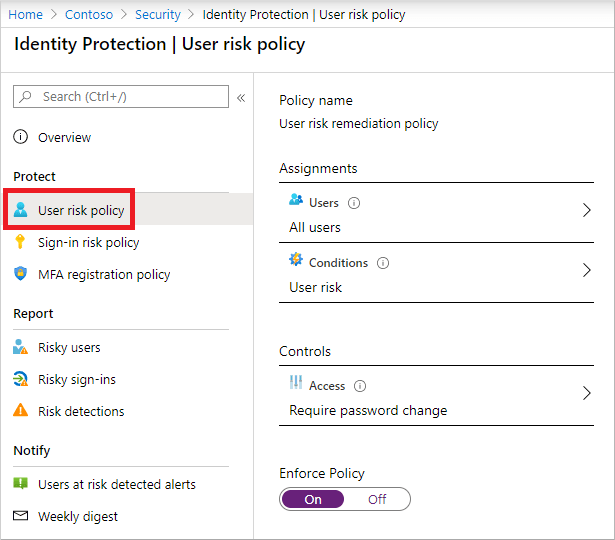Click the Risky users icon
The height and width of the screenshot is (540, 615).
click(x=20, y=347)
